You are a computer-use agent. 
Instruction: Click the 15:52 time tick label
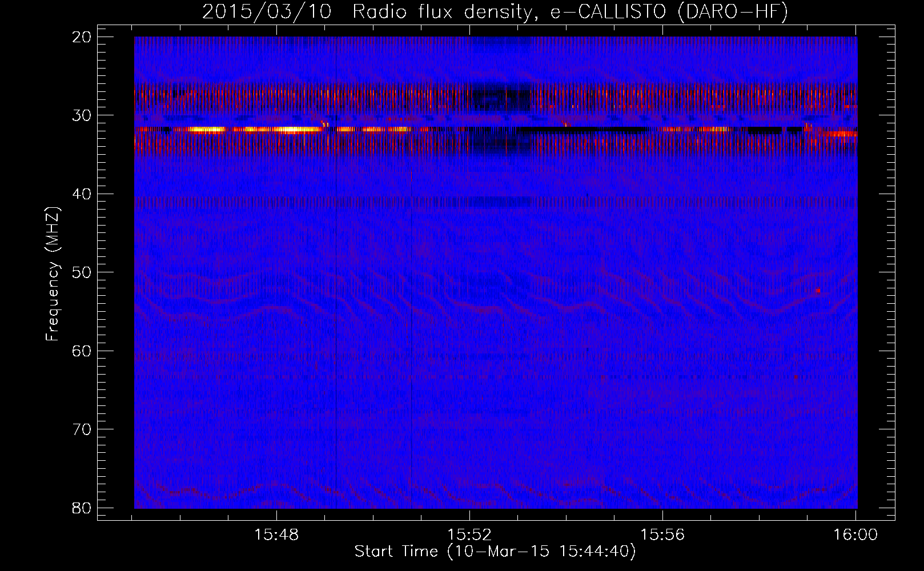[x=469, y=535]
